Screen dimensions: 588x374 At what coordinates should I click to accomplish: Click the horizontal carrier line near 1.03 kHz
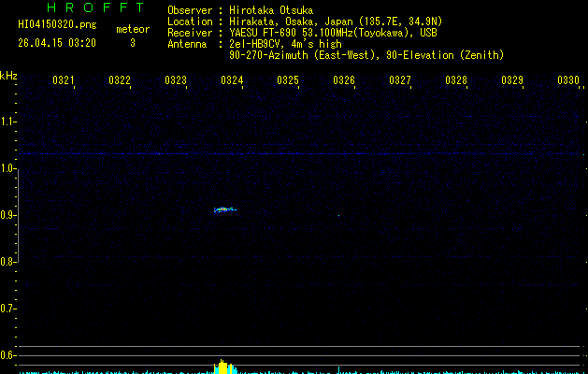[x=300, y=153]
